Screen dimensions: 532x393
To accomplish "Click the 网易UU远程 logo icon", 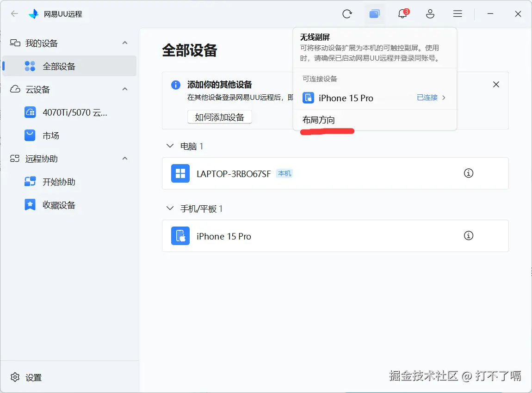I will 34,14.
